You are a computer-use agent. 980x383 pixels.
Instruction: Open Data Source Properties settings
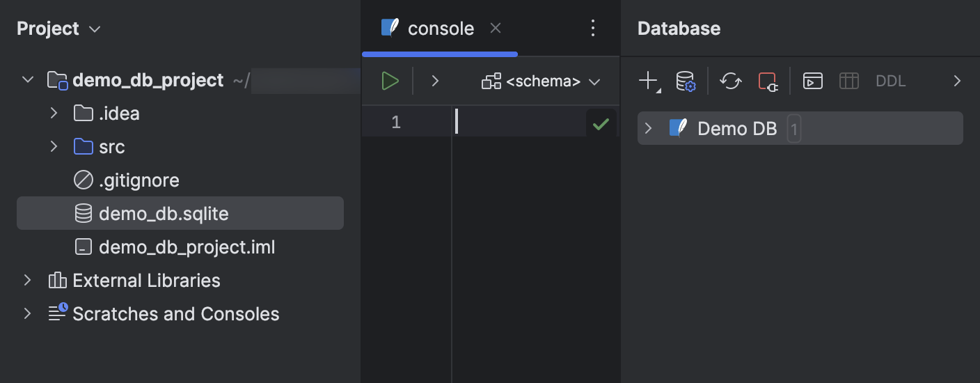686,81
